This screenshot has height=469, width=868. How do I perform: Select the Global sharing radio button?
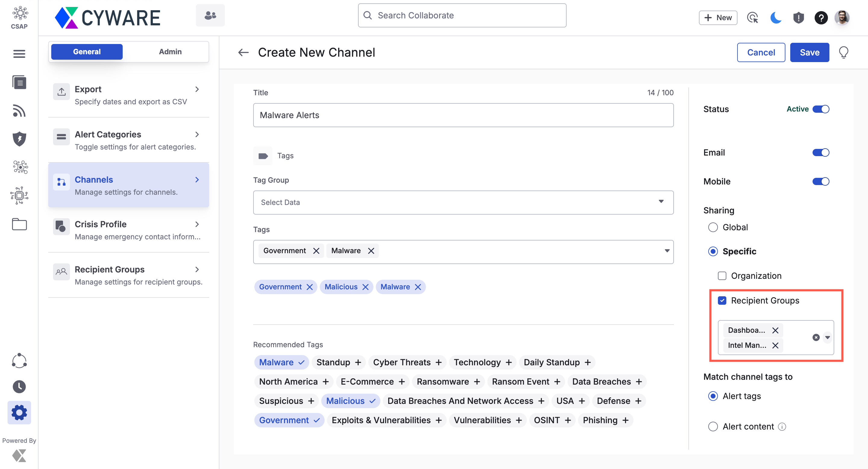pos(713,227)
